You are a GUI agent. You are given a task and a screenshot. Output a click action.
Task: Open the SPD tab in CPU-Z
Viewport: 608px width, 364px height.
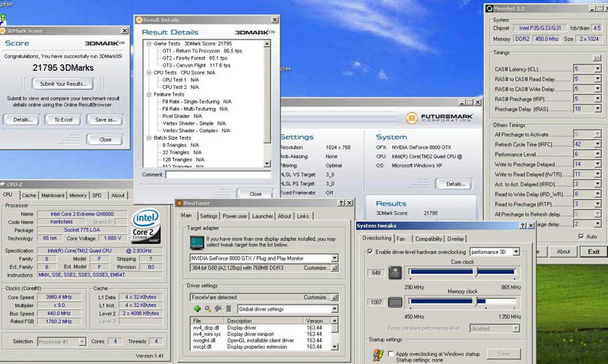pyautogui.click(x=97, y=195)
